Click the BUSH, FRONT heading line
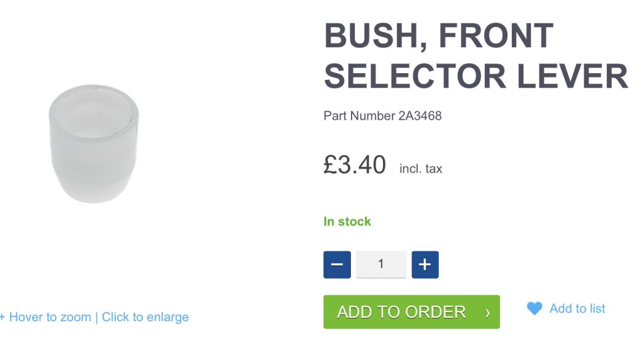This screenshot has width=644, height=347. pos(438,36)
